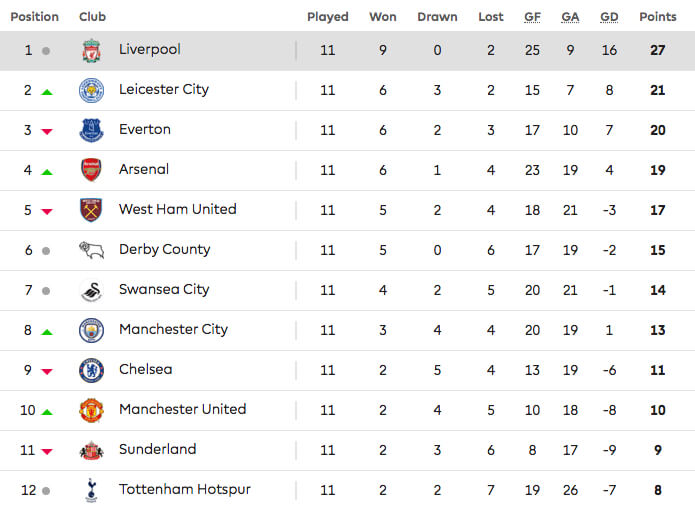This screenshot has width=695, height=508.
Task: Click the GD column header
Action: pos(609,17)
